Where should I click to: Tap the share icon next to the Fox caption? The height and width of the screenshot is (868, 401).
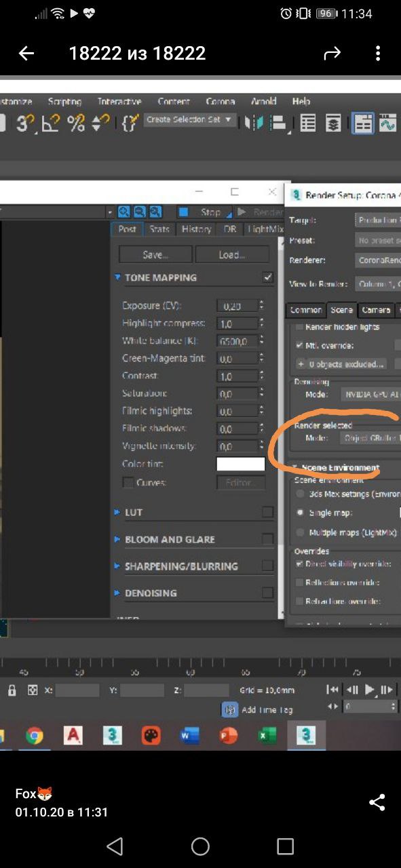tap(377, 802)
